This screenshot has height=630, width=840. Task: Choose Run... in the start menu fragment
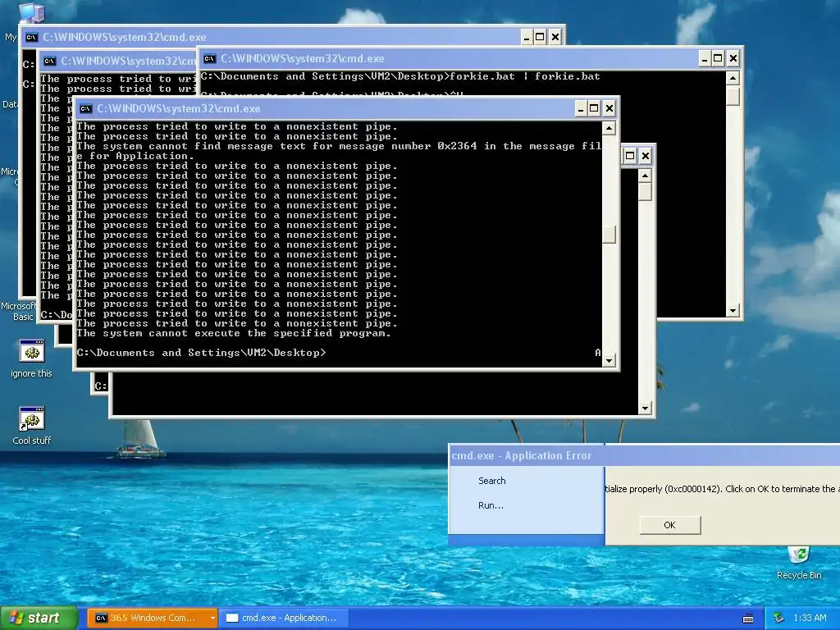point(491,505)
